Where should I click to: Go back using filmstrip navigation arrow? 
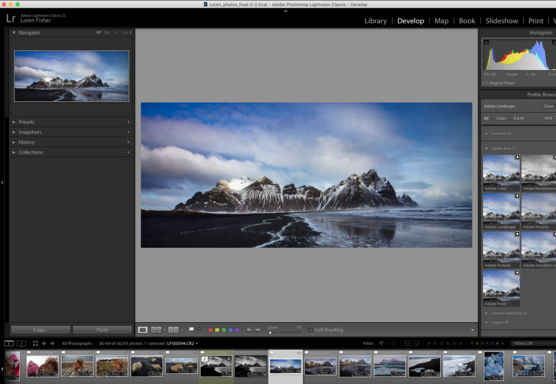(44, 343)
